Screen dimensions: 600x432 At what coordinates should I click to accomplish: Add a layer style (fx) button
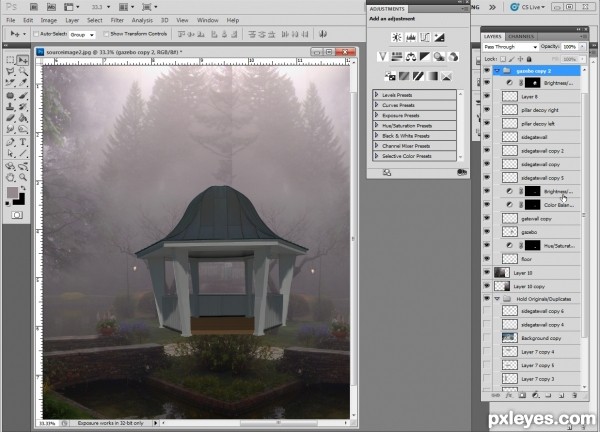coord(509,396)
